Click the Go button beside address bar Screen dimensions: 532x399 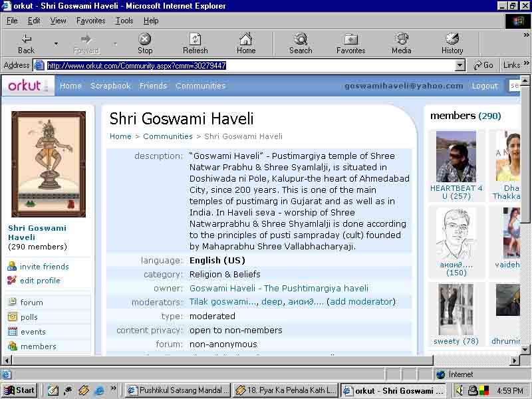[483, 65]
